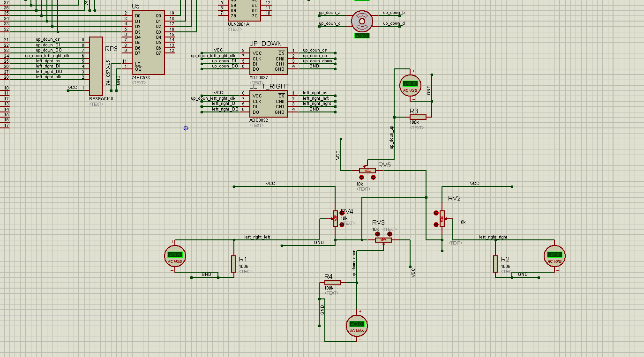Select the stepper motor symbol

tap(361, 20)
